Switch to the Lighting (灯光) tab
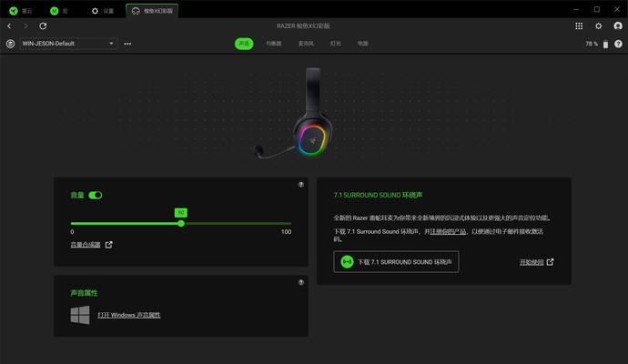The height and width of the screenshot is (364, 628). (336, 44)
